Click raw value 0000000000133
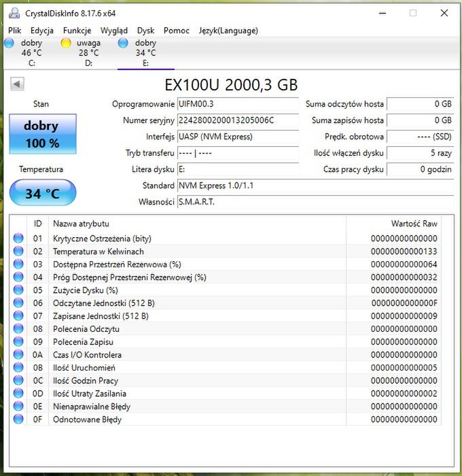 (404, 252)
